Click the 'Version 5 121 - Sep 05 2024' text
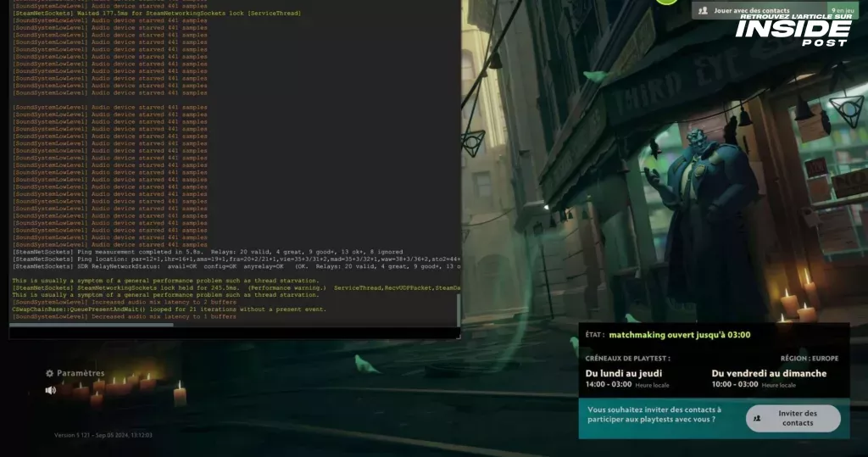868x457 pixels. tap(103, 435)
